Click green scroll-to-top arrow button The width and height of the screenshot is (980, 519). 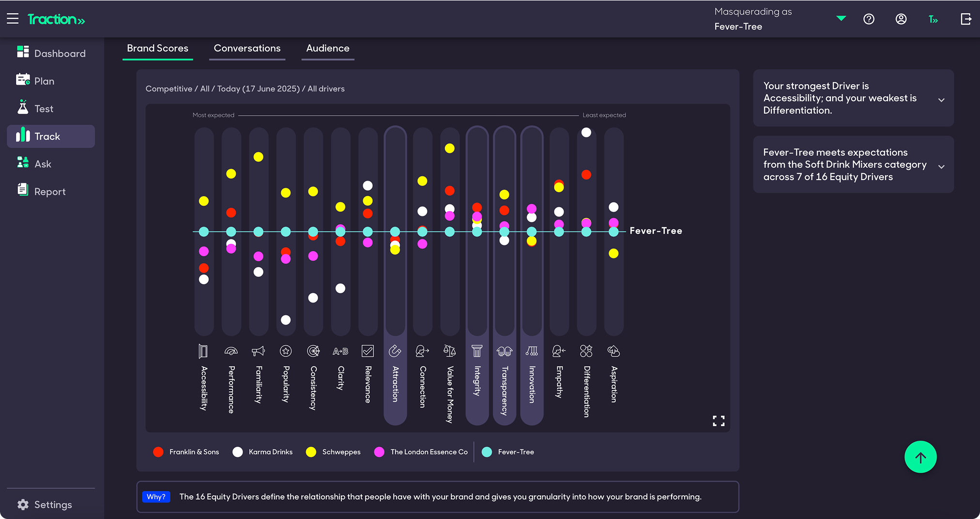click(x=920, y=457)
